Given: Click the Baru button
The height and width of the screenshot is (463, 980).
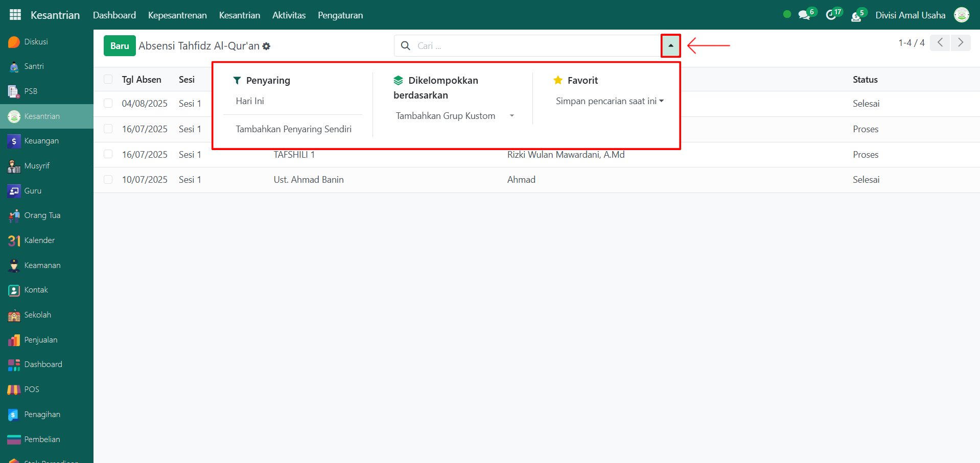Looking at the screenshot, I should click(x=120, y=46).
